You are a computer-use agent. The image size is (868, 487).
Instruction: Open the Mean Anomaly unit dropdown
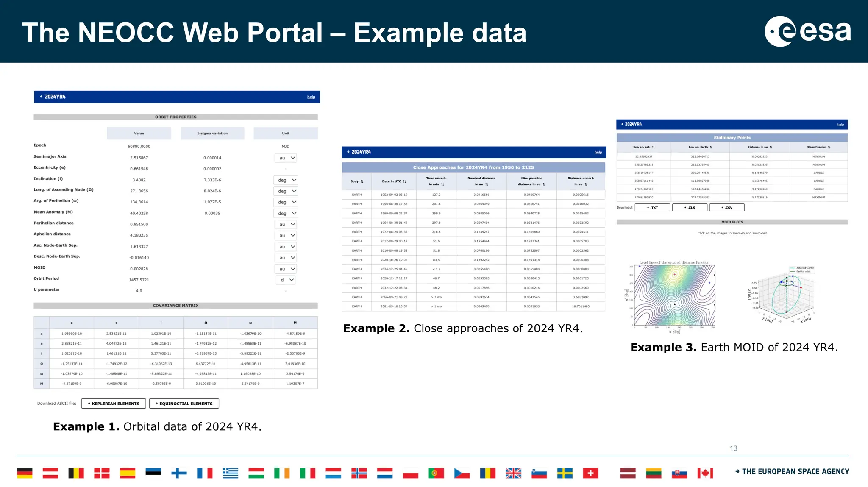286,213
